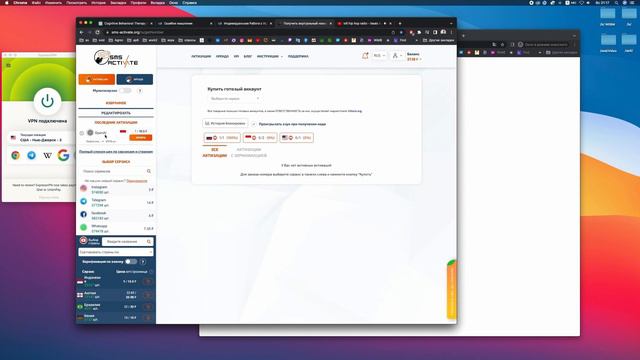640x360 pixels.
Task: Click orange feedback tab on right edge
Action: [451, 289]
